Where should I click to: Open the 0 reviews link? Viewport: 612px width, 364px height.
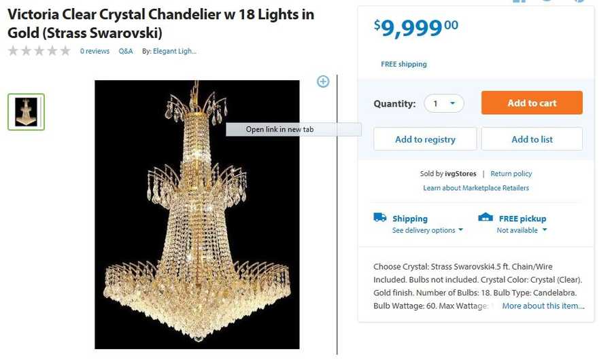[95, 51]
